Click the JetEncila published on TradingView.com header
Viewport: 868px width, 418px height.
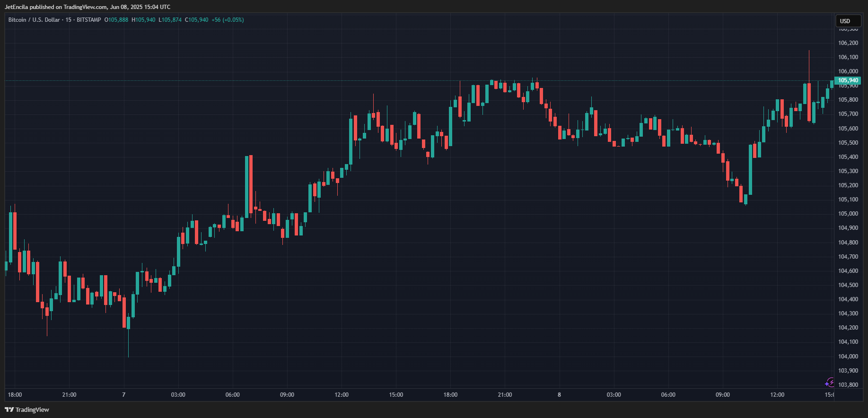pos(88,7)
